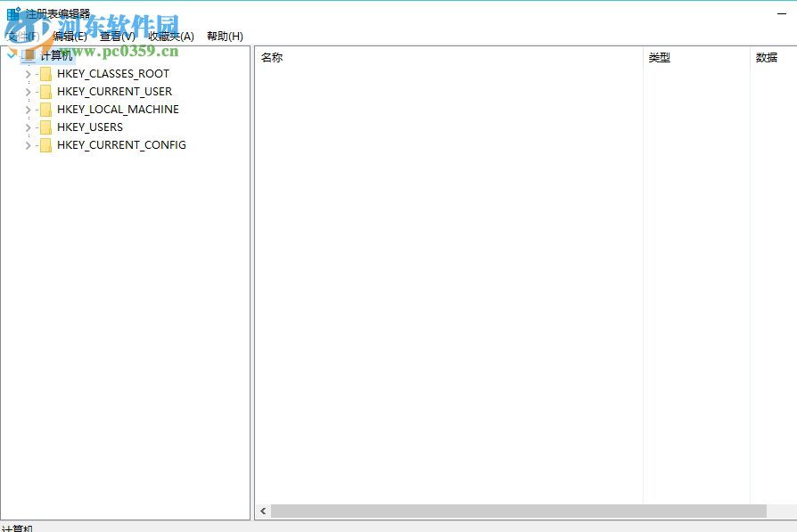
Task: Select HKEY_CURRENT_USER in the tree
Action: [115, 92]
